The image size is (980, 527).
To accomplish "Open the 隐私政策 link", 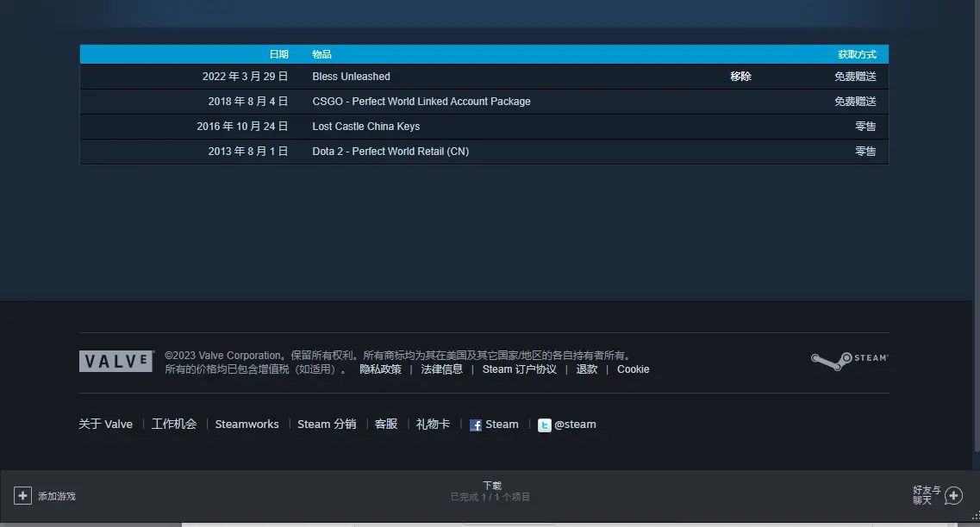I will (380, 369).
